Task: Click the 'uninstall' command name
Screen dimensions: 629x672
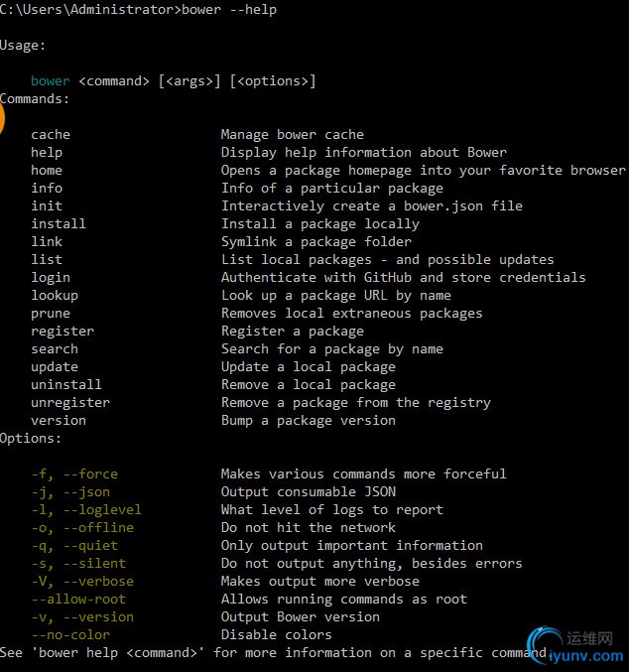Action: [66, 384]
